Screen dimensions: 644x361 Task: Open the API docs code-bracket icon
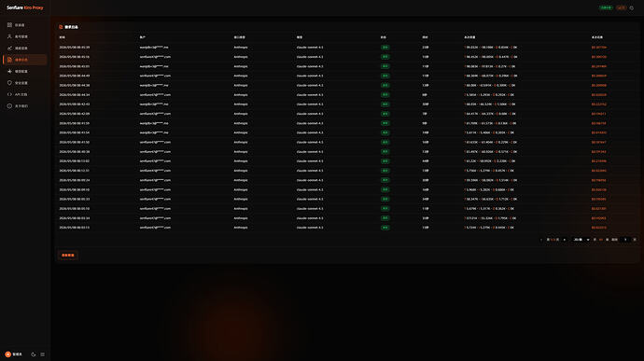pos(9,94)
